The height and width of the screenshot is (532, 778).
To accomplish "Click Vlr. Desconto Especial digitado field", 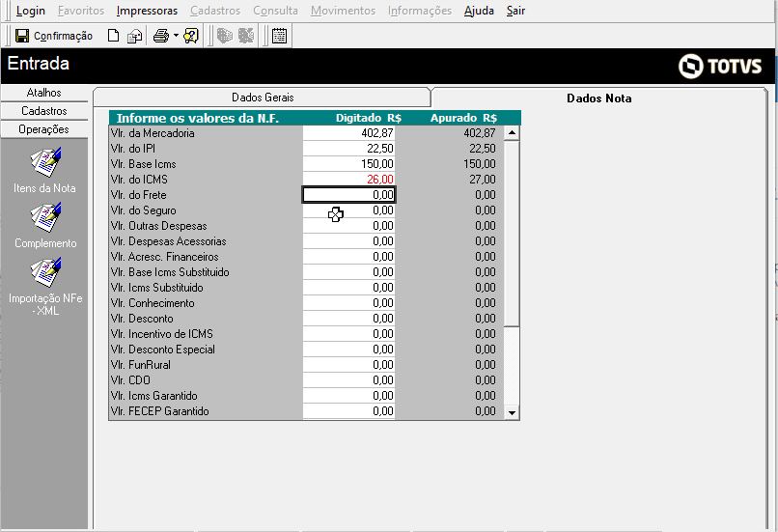I will 348,349.
